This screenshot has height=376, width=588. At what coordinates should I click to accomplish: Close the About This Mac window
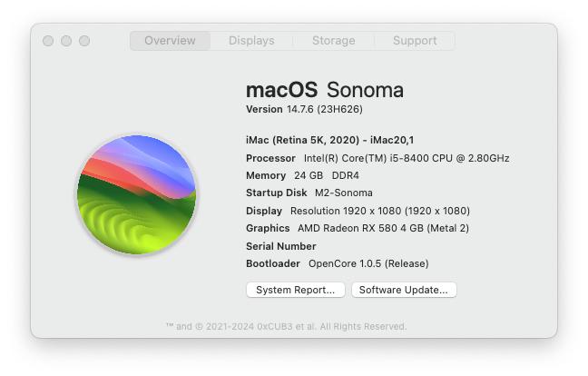(x=48, y=41)
